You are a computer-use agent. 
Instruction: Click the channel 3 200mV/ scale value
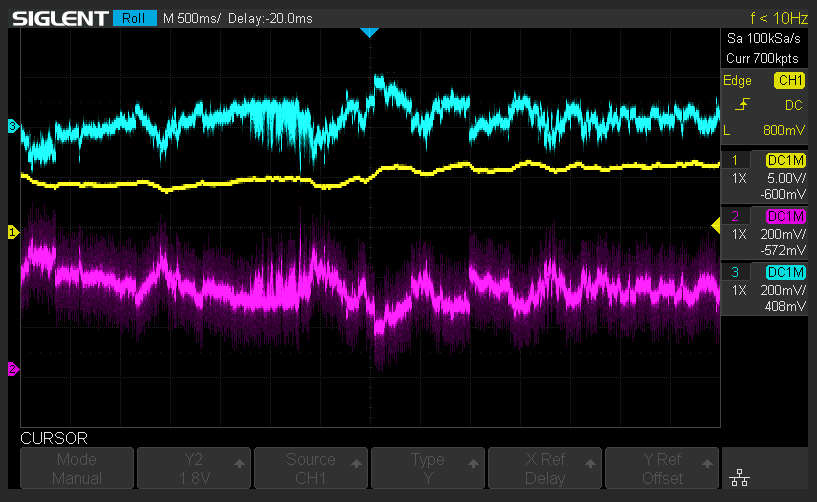pos(783,290)
